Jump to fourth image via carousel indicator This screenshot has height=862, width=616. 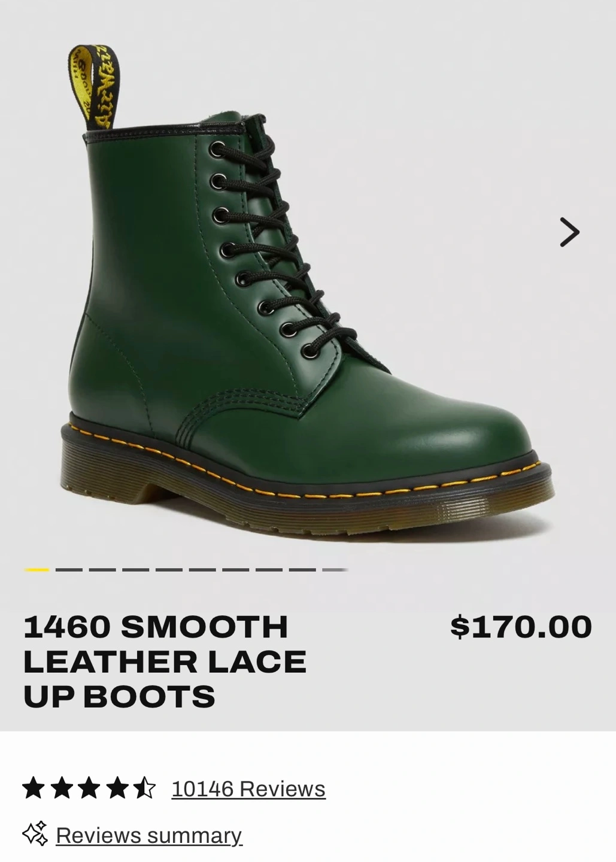point(136,570)
